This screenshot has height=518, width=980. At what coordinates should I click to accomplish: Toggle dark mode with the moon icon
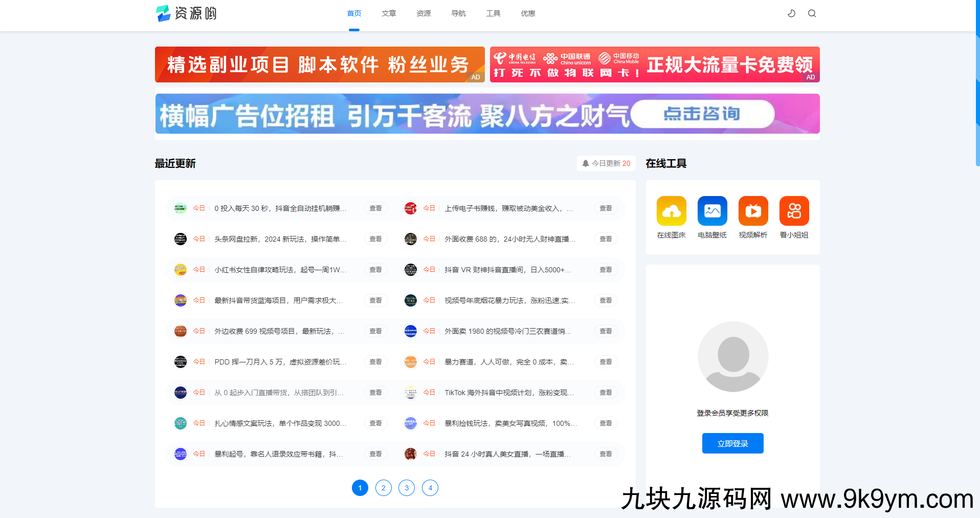(x=791, y=13)
